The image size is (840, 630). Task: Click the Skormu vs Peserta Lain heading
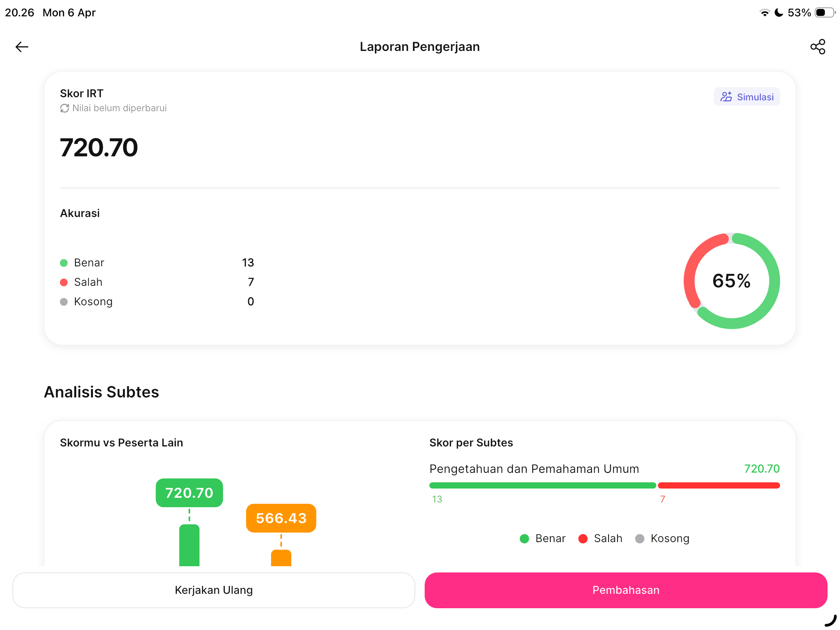point(121,443)
